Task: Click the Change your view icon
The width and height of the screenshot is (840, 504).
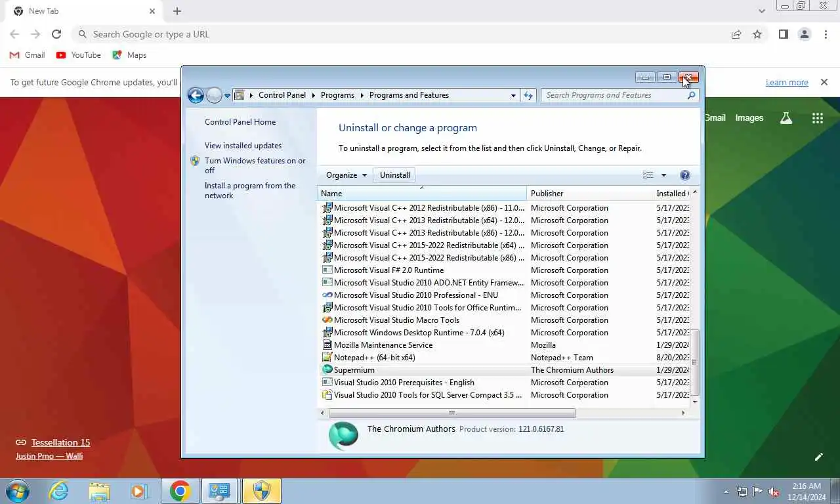Action: 648,175
